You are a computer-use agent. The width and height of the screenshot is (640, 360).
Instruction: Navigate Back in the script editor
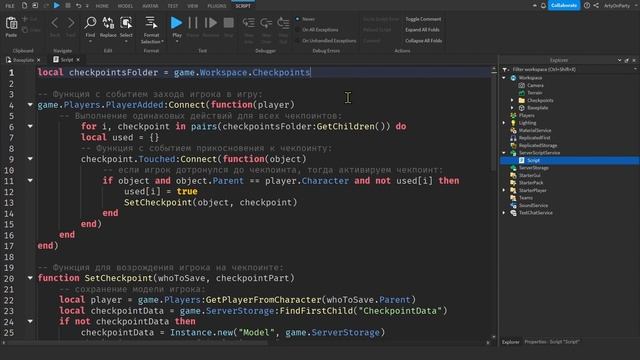point(55,23)
